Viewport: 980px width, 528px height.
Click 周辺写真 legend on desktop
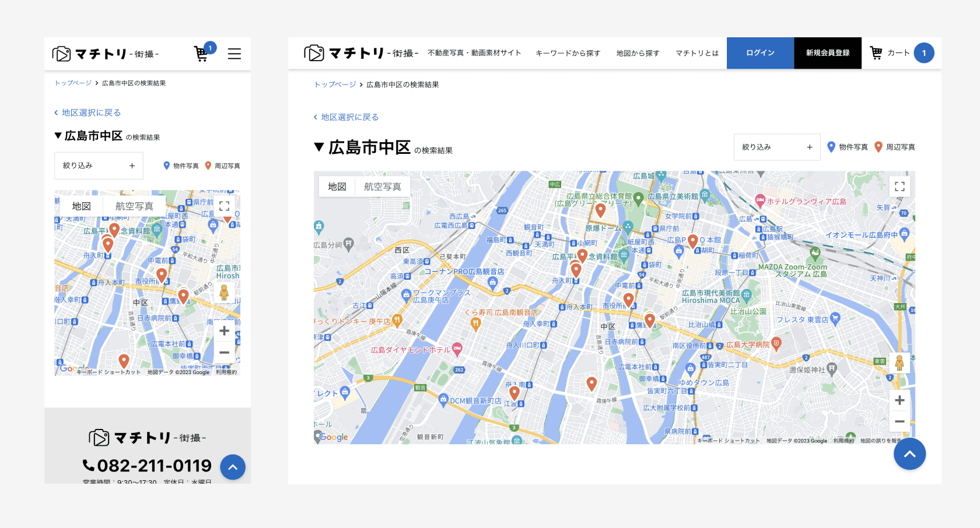point(895,147)
